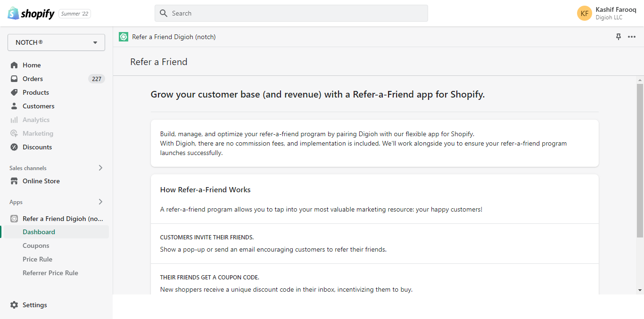Click the 'Sales channels' section label
The image size is (644, 319).
(28, 168)
